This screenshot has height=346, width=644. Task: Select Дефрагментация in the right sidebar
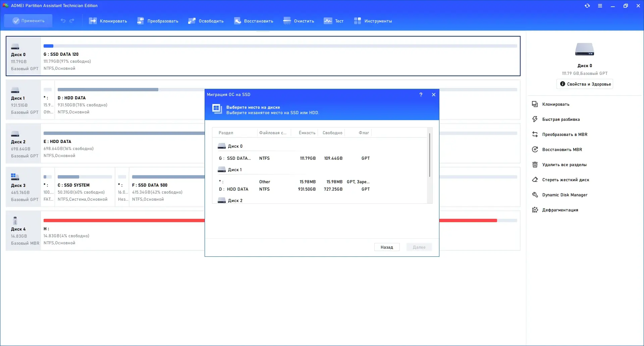click(560, 210)
